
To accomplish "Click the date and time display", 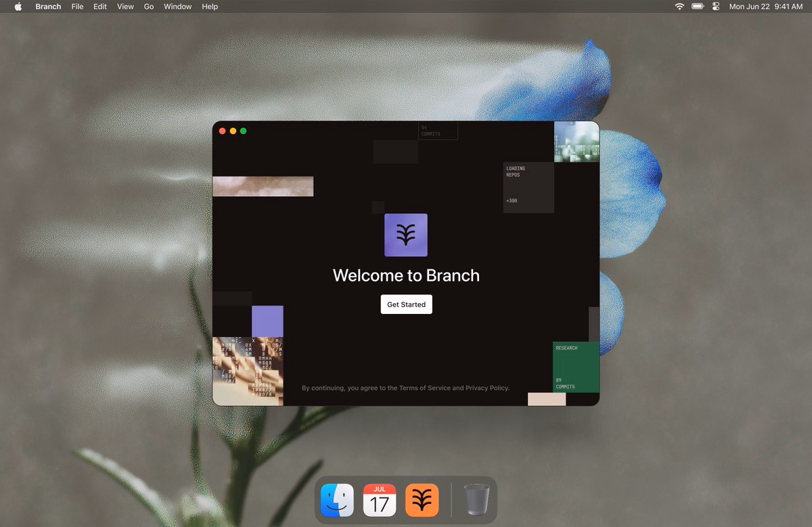I will [x=766, y=7].
